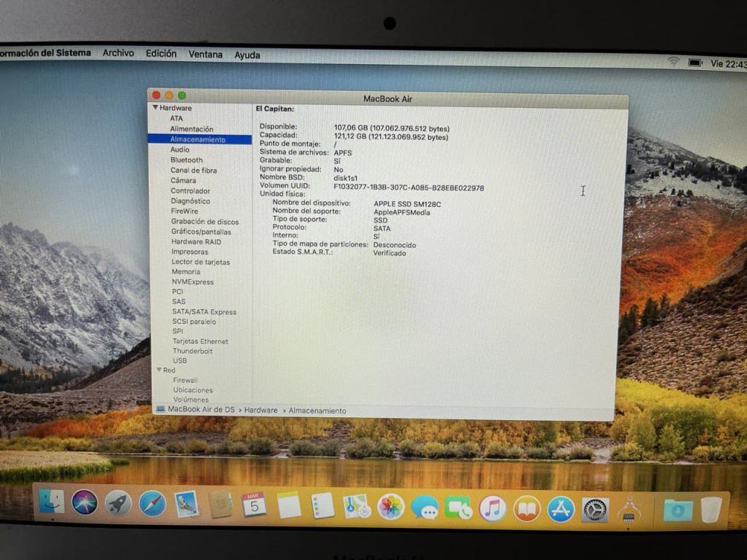
Task: Open Contacts book icon in dock
Action: coord(220,505)
